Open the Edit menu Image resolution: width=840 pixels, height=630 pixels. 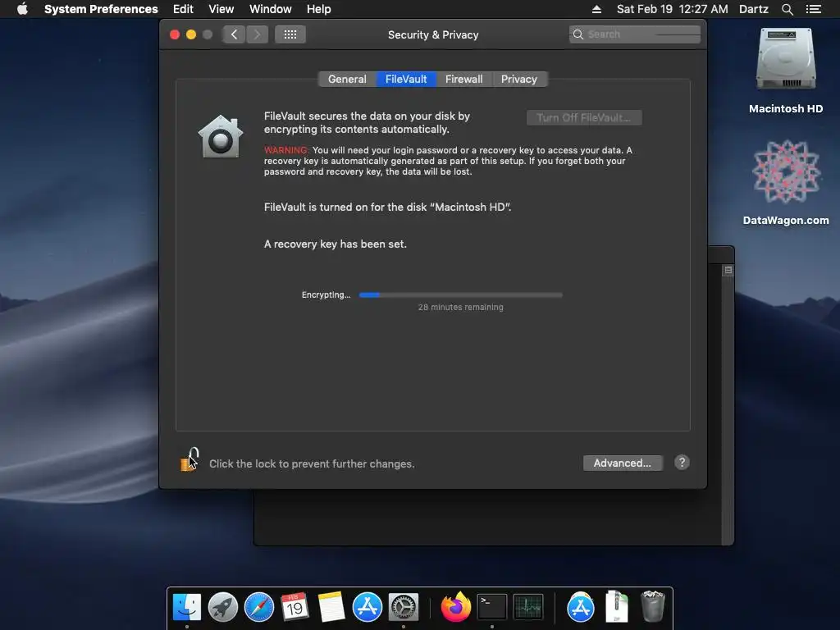183,9
